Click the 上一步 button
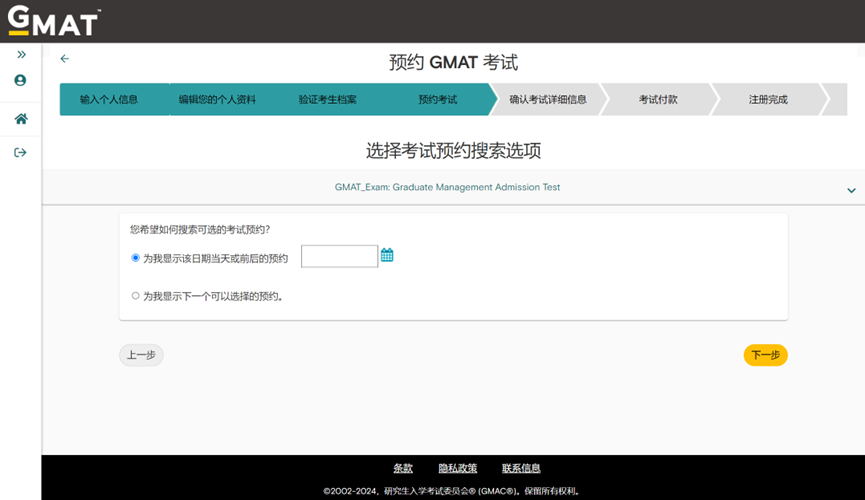The width and height of the screenshot is (865, 500). tap(141, 355)
